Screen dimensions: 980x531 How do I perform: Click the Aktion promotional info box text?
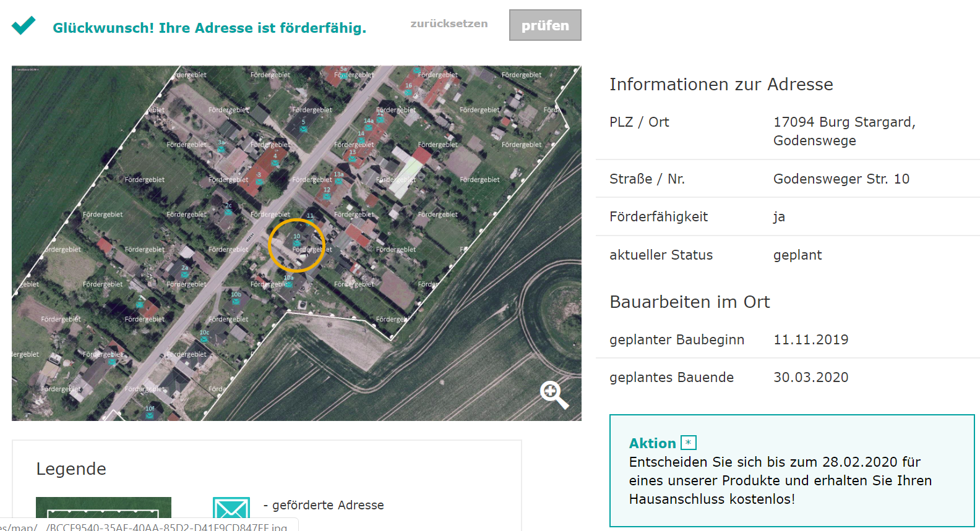[780, 480]
